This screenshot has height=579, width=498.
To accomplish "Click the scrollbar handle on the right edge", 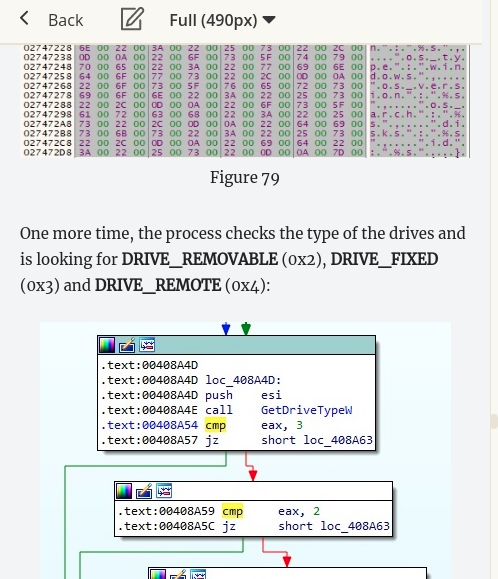I will (x=494, y=421).
